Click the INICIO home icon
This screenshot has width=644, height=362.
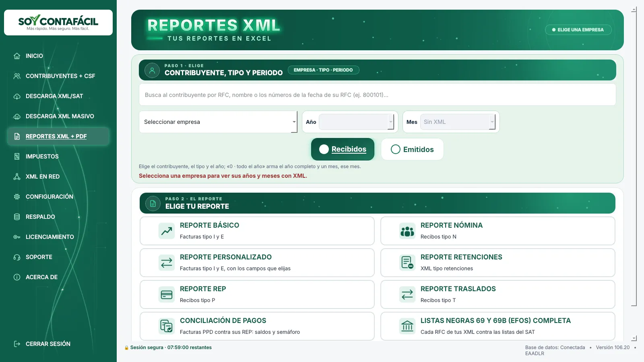[x=17, y=56]
